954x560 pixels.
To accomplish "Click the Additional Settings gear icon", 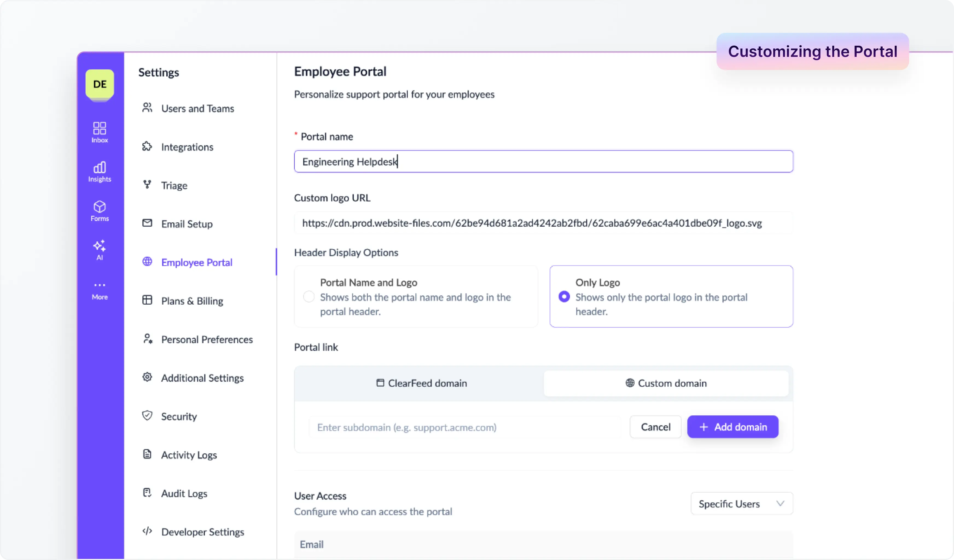I will pyautogui.click(x=147, y=377).
